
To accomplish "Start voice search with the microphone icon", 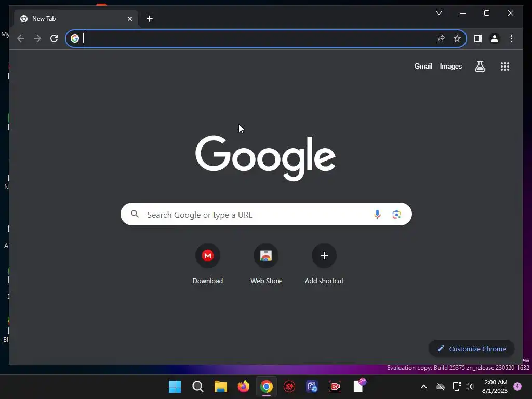I will tap(377, 214).
